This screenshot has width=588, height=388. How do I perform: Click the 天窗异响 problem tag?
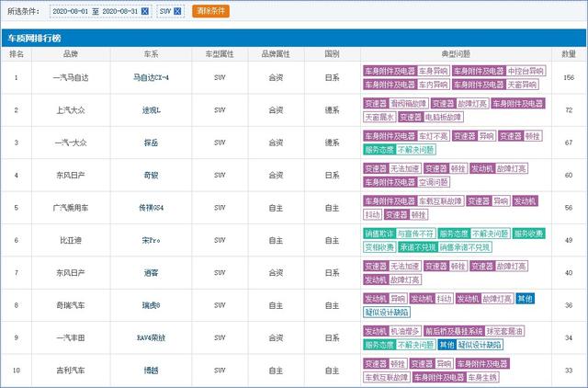click(522, 85)
